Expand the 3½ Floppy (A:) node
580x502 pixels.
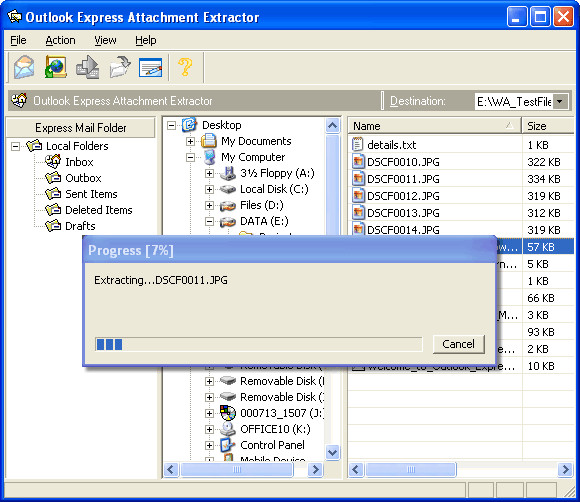tap(209, 173)
